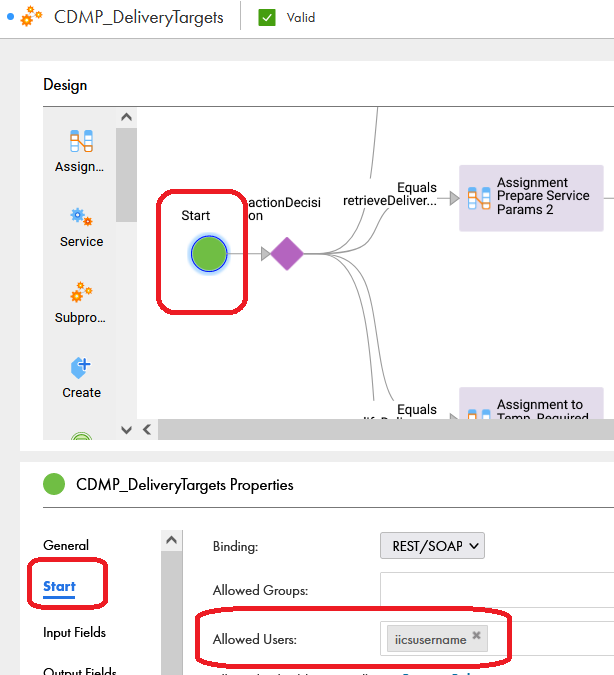Image resolution: width=614 pixels, height=675 pixels.
Task: Click properties tab list up chevron
Action: [171, 540]
